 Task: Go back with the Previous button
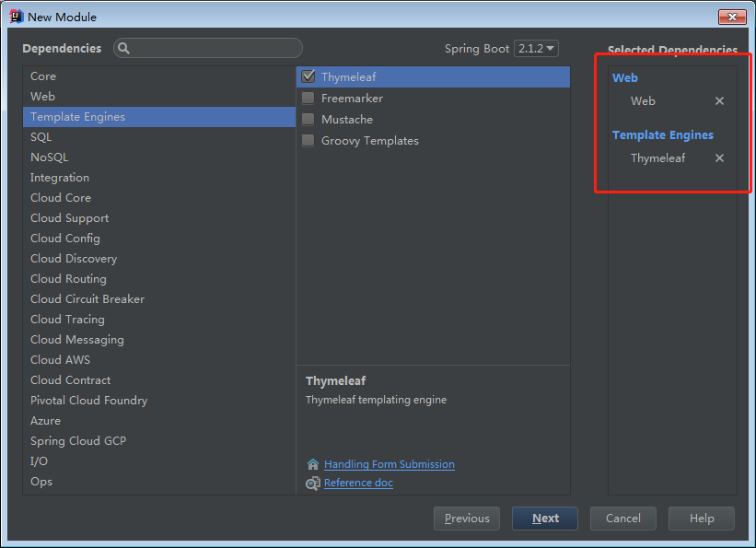click(x=467, y=519)
